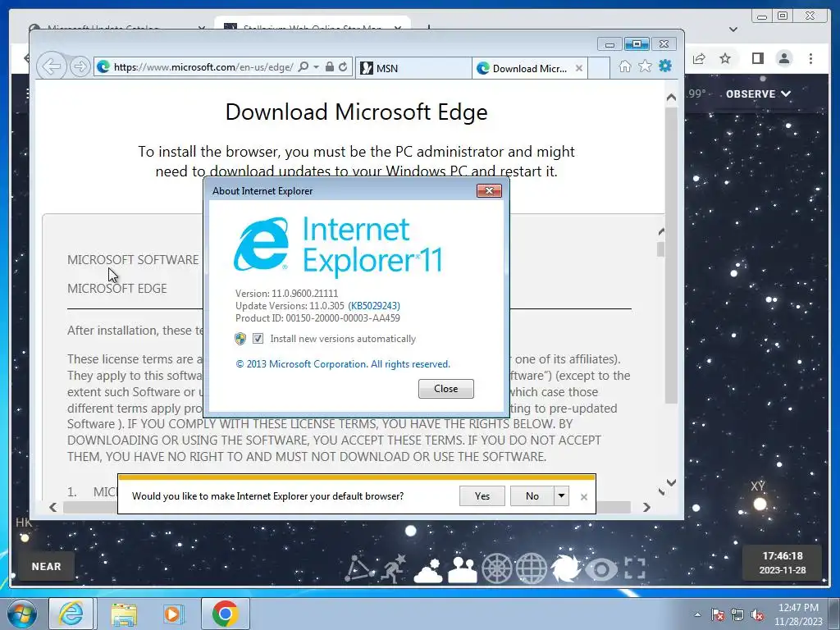Bookmark the page with Chrome star icon
Image resolution: width=840 pixels, height=630 pixels.
pos(725,58)
